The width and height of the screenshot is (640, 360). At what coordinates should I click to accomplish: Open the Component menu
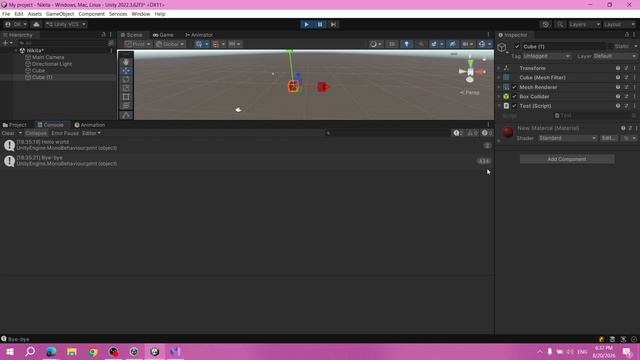pyautogui.click(x=91, y=14)
